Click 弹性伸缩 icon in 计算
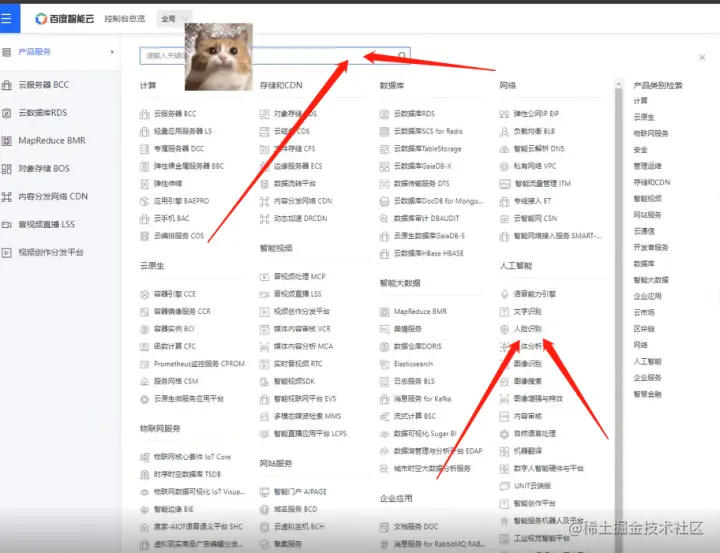This screenshot has width=720, height=553. (144, 184)
